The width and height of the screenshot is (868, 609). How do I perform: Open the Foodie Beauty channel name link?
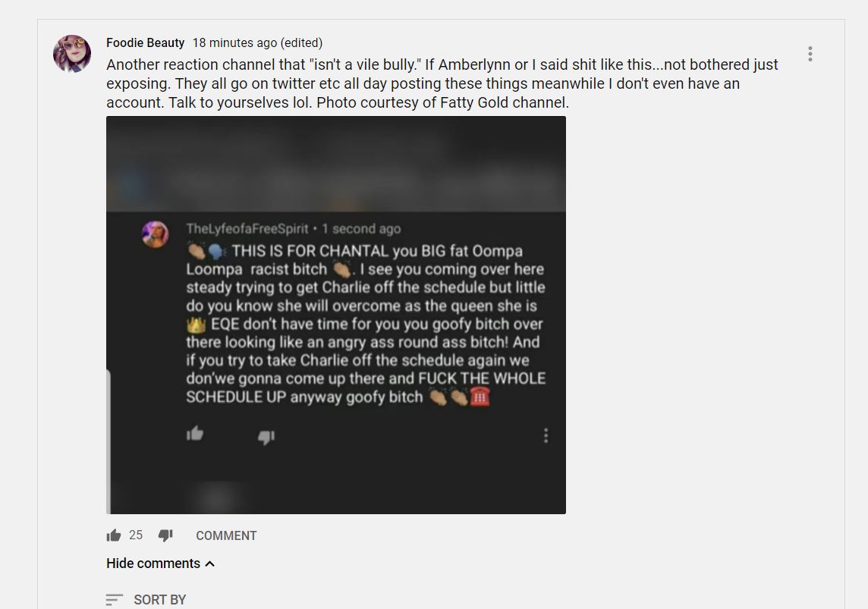[x=145, y=42]
